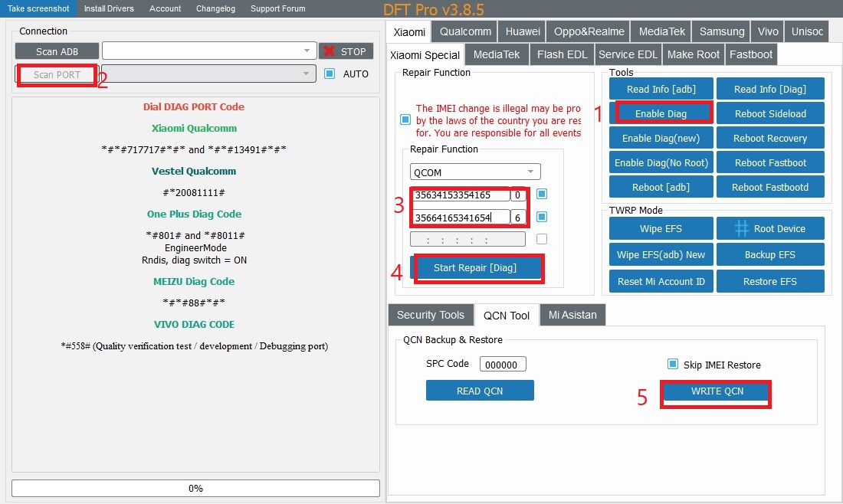Image resolution: width=843 pixels, height=504 pixels.
Task: Click the hash icon on Root Device
Action: (742, 228)
